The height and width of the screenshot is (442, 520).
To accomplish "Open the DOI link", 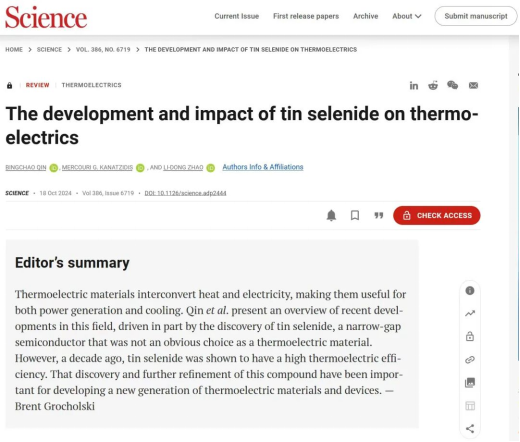I will [x=185, y=193].
